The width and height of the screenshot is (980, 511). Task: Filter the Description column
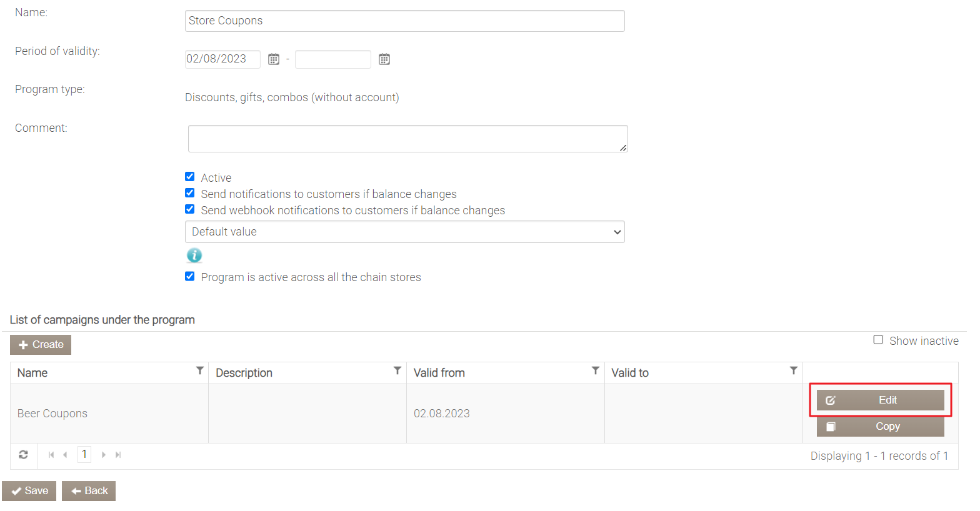[x=397, y=371]
